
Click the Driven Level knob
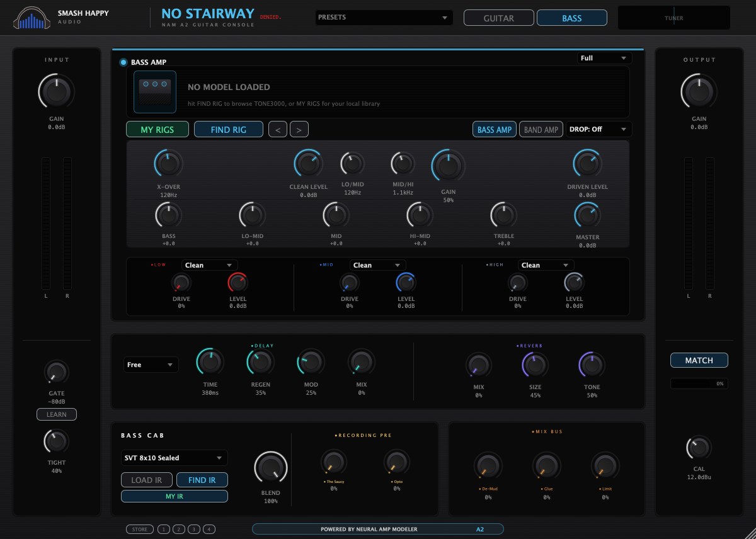click(587, 164)
